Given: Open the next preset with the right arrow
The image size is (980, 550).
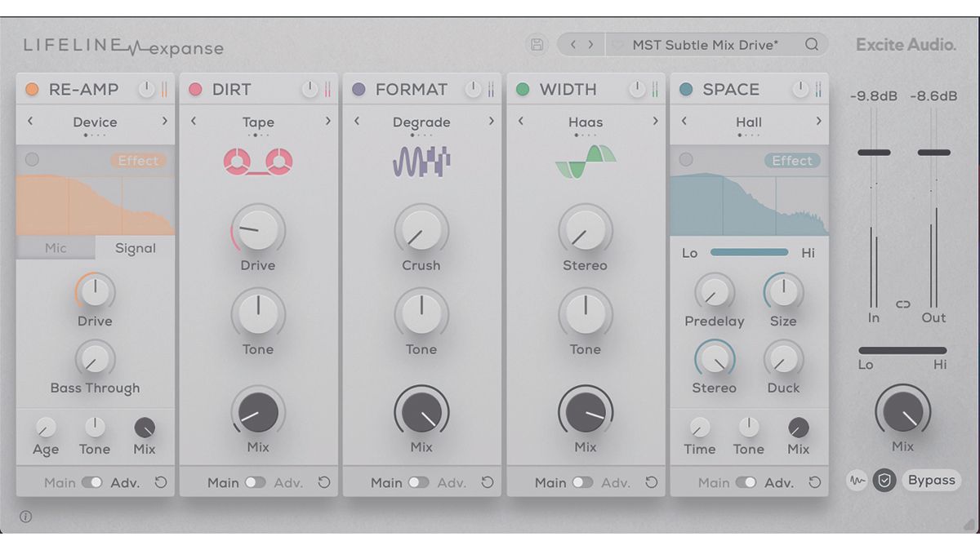Looking at the screenshot, I should point(589,45).
